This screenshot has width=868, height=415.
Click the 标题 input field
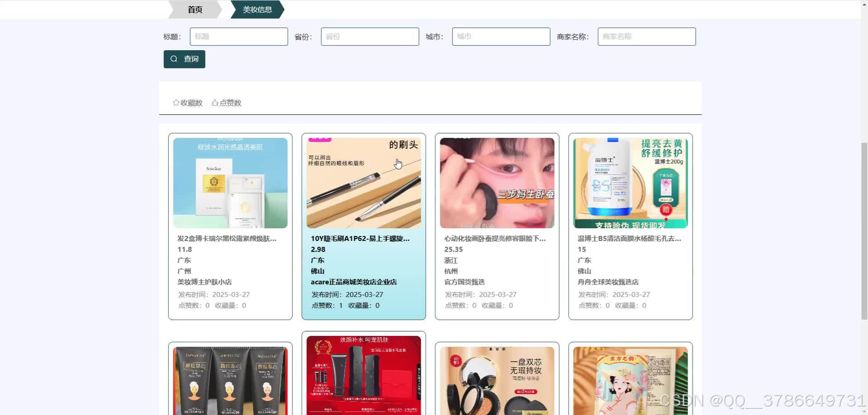coord(239,37)
